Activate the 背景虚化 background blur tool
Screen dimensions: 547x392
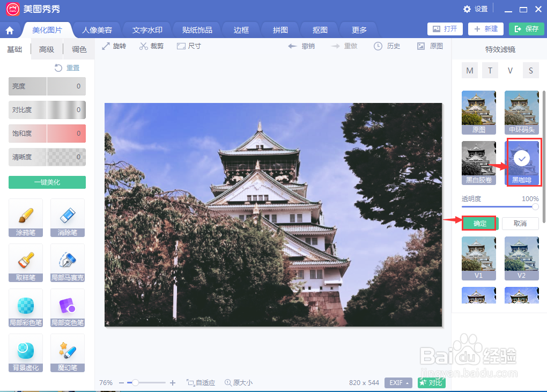coord(25,352)
